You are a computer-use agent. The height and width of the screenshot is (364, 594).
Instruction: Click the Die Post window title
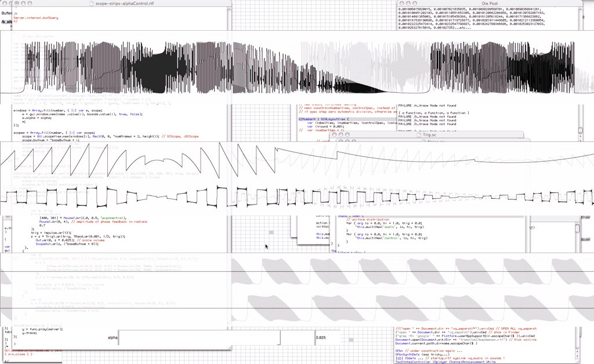tap(490, 3)
